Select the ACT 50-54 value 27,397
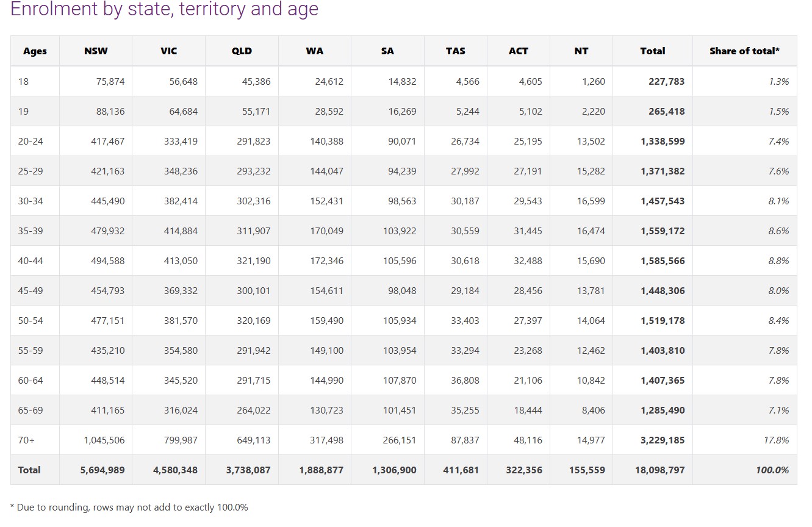The width and height of the screenshot is (812, 527). (528, 320)
